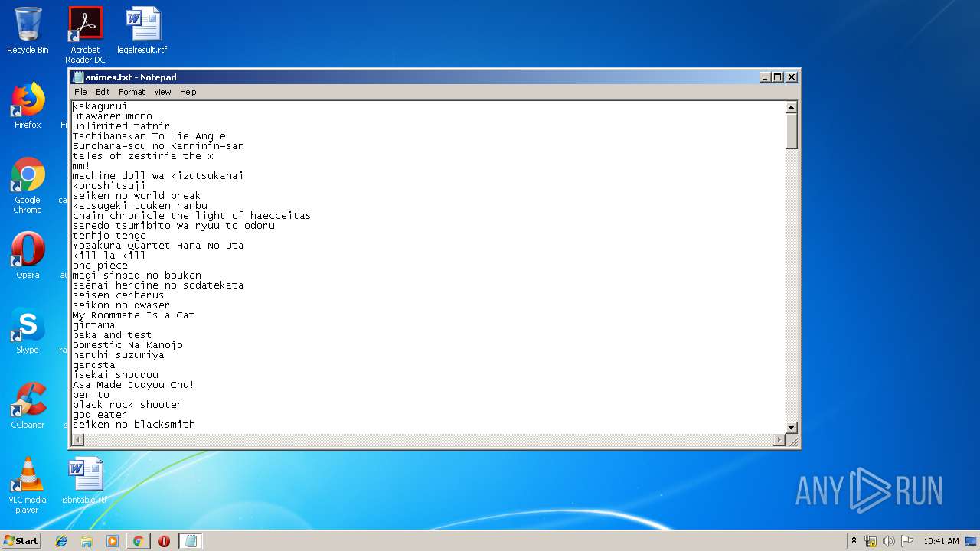Viewport: 980px width, 551px height.
Task: Click the line 'black rock shooter'
Action: [128, 405]
